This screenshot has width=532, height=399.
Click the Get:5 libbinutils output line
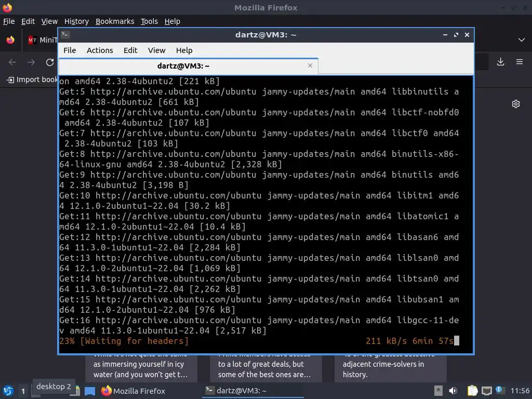point(259,97)
